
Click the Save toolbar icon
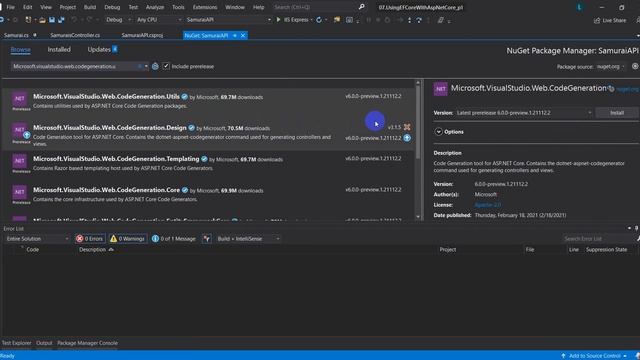[52, 20]
